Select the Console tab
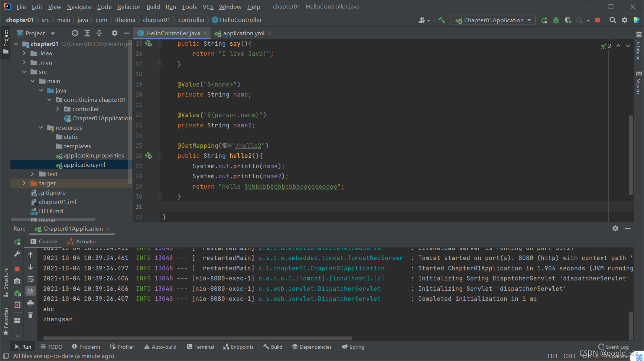This screenshot has height=361, width=644. click(x=44, y=241)
